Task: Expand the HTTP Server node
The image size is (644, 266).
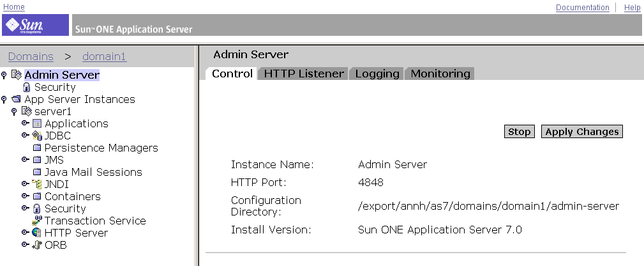Action: 26,232
